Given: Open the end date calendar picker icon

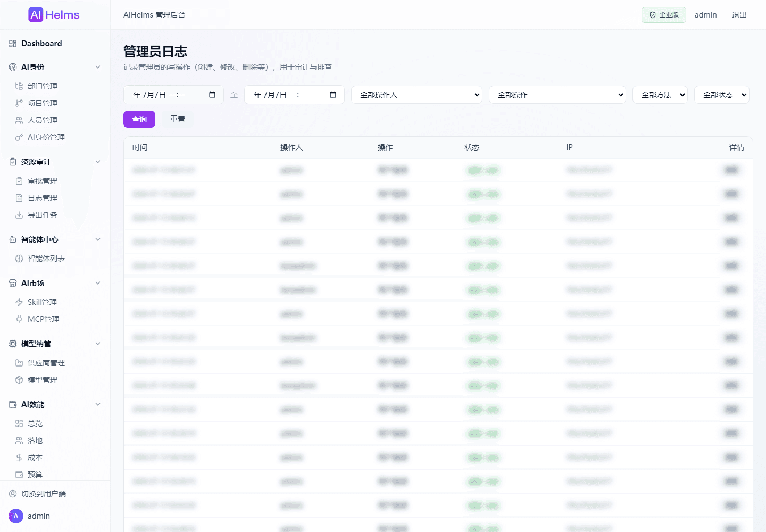Looking at the screenshot, I should point(333,95).
